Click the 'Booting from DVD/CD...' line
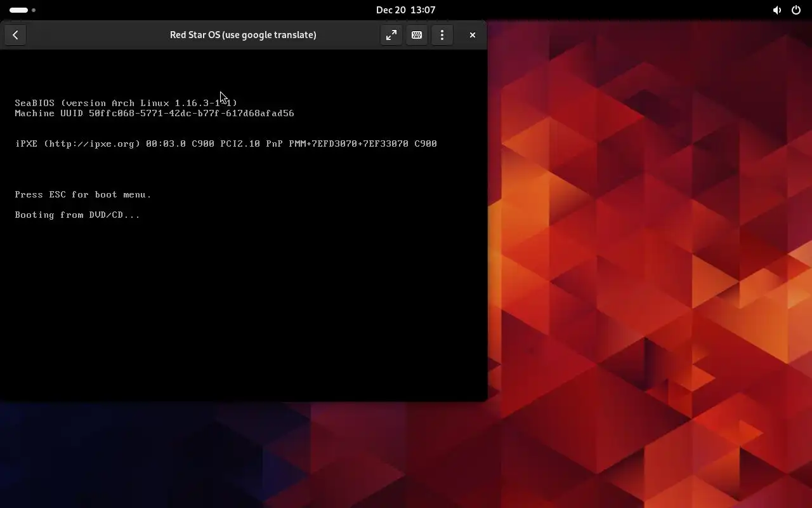The height and width of the screenshot is (508, 812). point(77,215)
